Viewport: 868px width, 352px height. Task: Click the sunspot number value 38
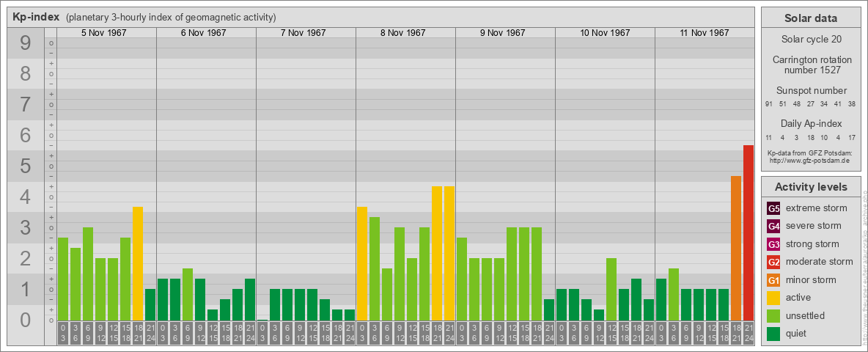pos(852,104)
